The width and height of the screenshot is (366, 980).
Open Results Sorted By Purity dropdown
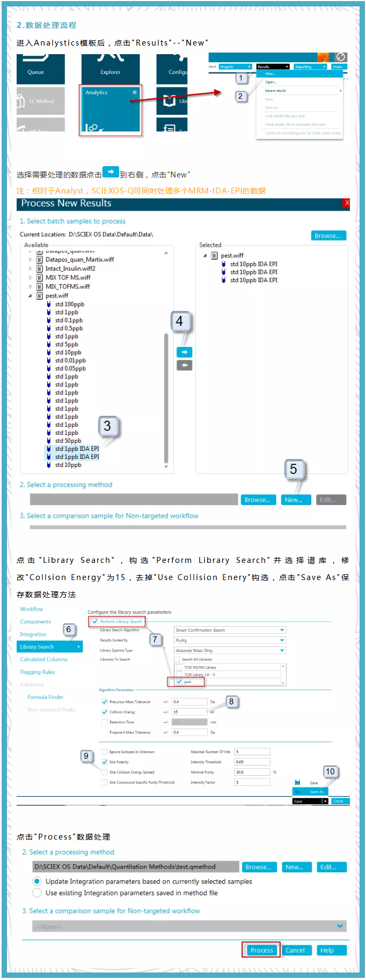click(x=230, y=640)
